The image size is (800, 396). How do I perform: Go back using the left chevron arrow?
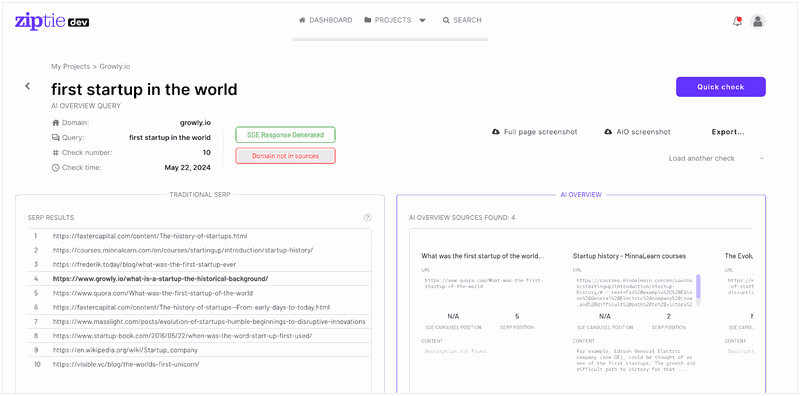(28, 86)
